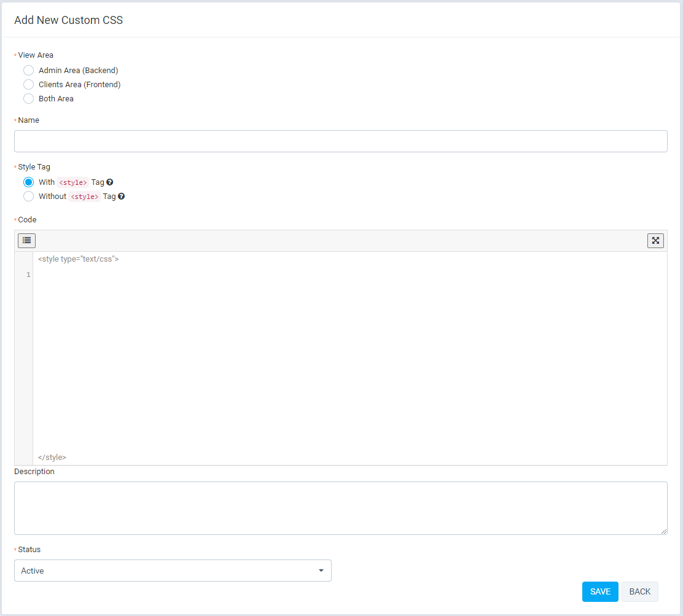Select Clients Area (Frontend) view option
Viewport: 683px width, 616px height.
click(28, 84)
